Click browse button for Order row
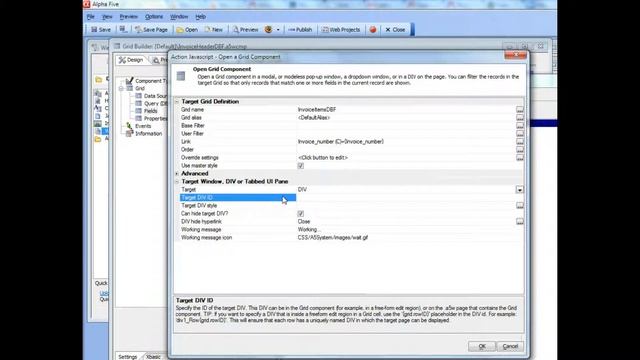This screenshot has width=640, height=360. (520, 150)
